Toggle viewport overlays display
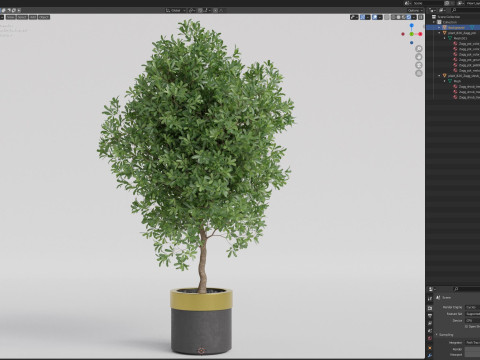 click(x=375, y=17)
